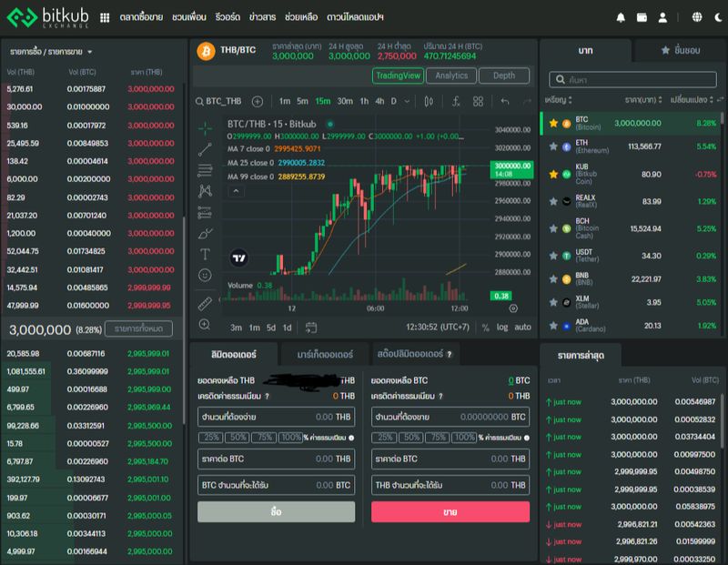
Task: Toggle the favorite star on BTC
Action: (x=553, y=123)
